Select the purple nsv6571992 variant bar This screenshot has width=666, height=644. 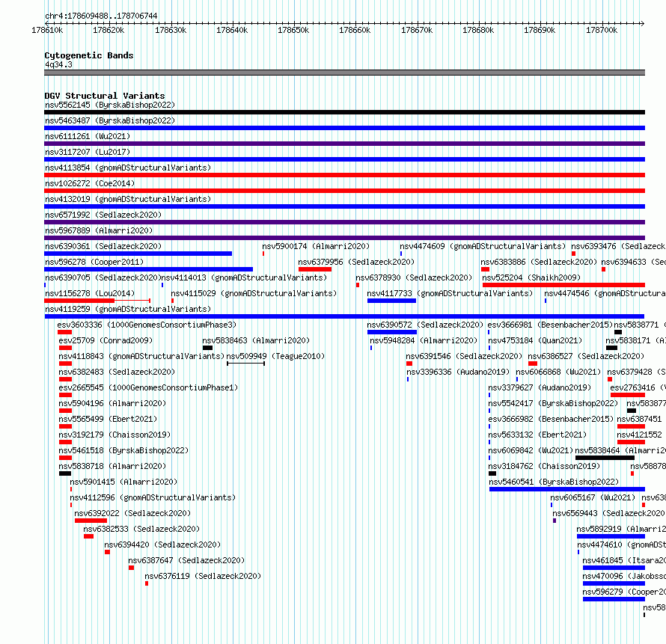coord(344,222)
